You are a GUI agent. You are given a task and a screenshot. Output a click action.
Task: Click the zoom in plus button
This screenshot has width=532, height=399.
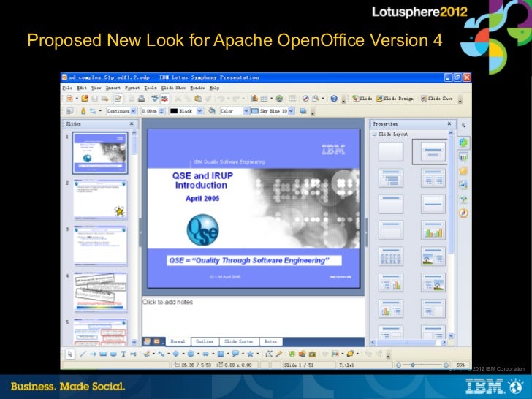click(x=446, y=365)
